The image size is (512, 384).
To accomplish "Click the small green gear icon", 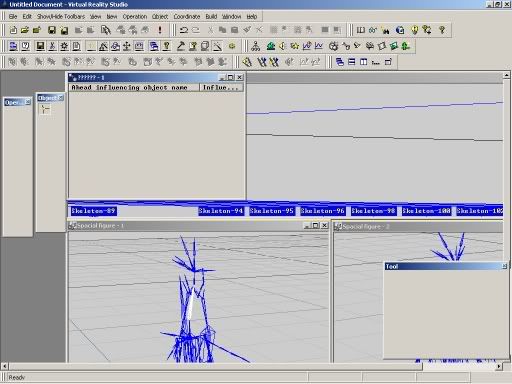I will tap(232, 46).
